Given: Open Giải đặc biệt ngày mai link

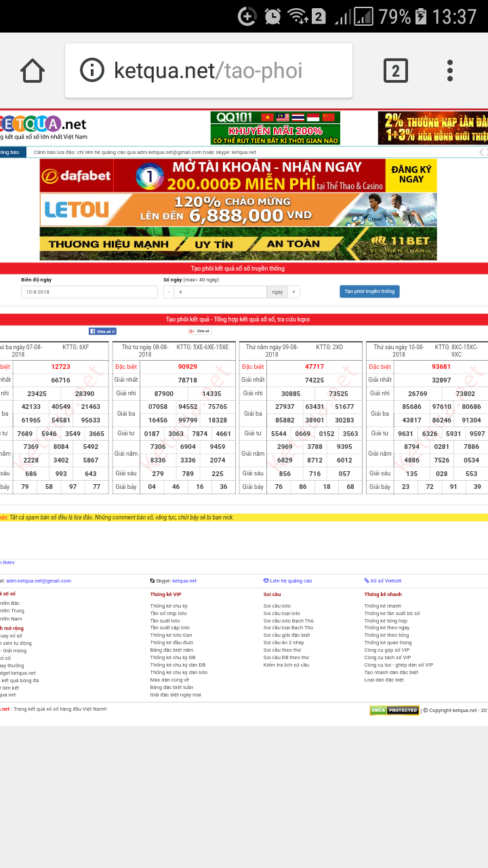Looking at the screenshot, I should [x=176, y=695].
